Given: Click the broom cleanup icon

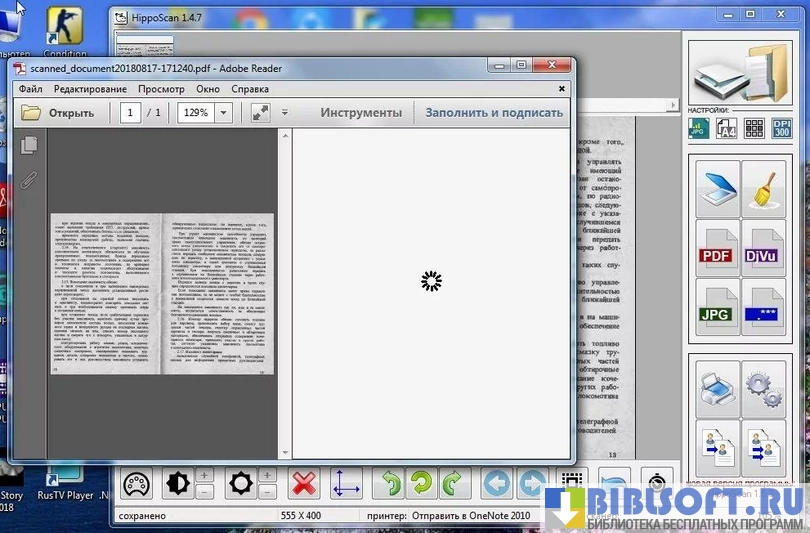Looking at the screenshot, I should (x=764, y=189).
